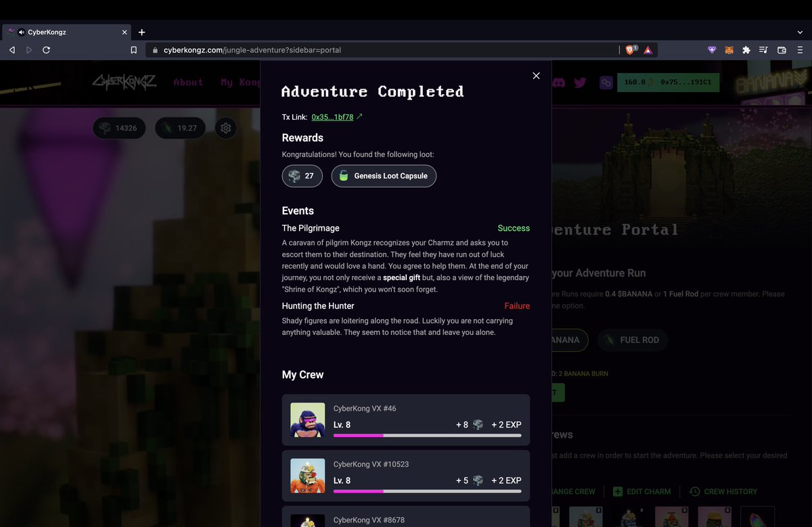Select the rainbow charm thumbnail in crew row
The height and width of the screenshot is (527, 812).
(x=757, y=517)
